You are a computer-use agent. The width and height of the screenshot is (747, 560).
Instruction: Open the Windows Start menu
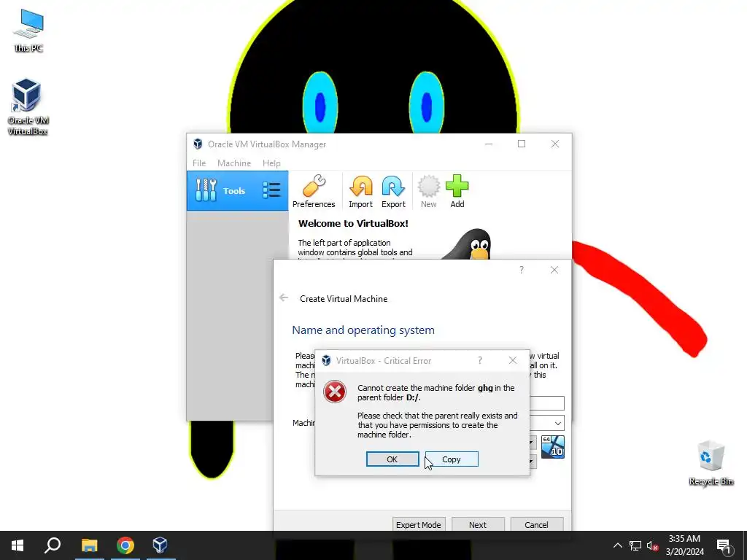18,545
